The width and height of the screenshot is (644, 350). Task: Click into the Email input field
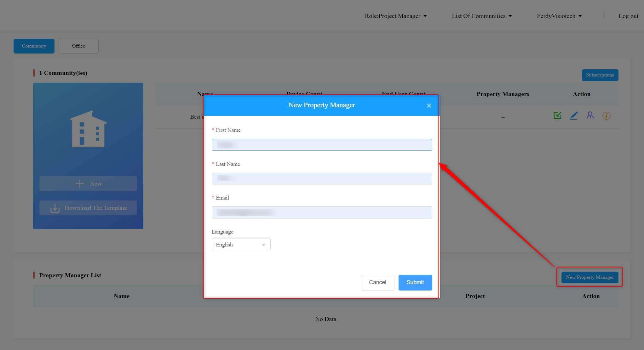322,212
